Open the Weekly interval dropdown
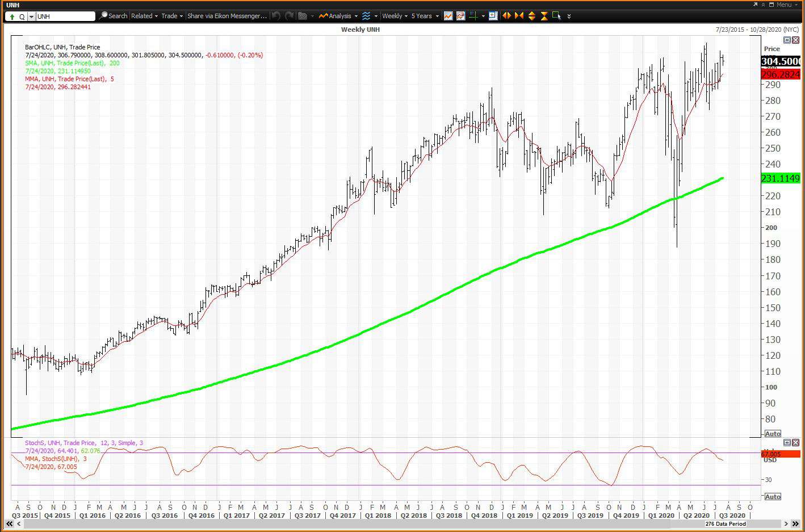Viewport: 805px width, 532px height. coord(395,16)
